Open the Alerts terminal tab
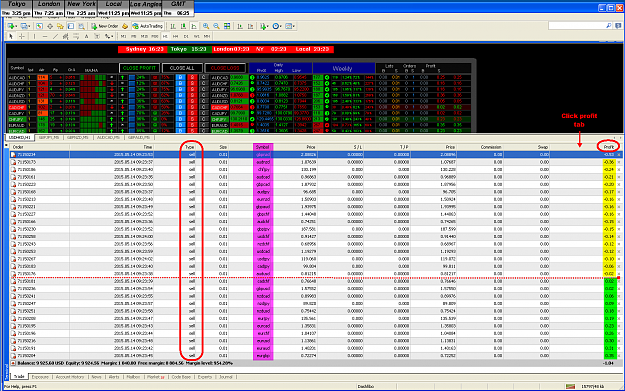Image resolution: width=625 pixels, height=391 pixels. pyautogui.click(x=114, y=377)
